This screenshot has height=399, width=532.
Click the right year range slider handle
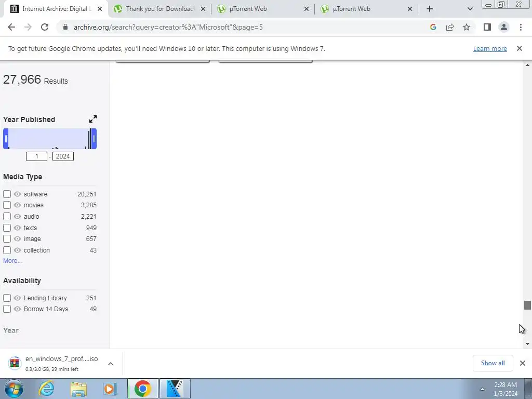click(x=94, y=139)
